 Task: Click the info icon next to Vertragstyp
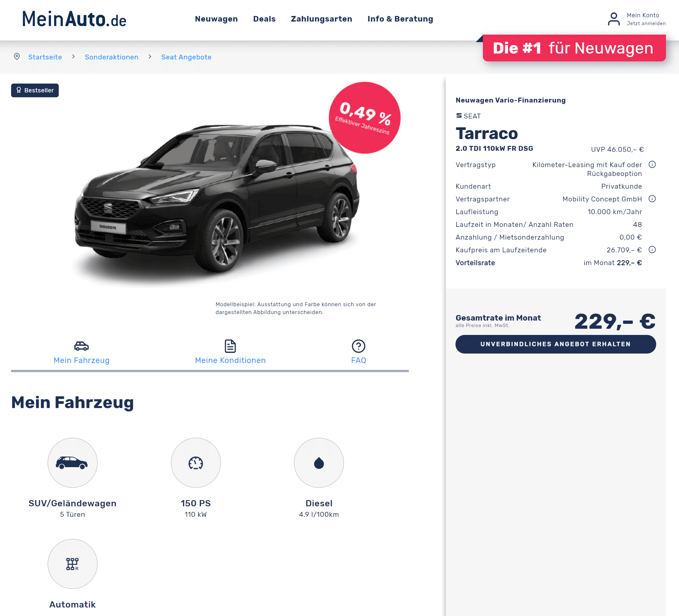point(652,165)
